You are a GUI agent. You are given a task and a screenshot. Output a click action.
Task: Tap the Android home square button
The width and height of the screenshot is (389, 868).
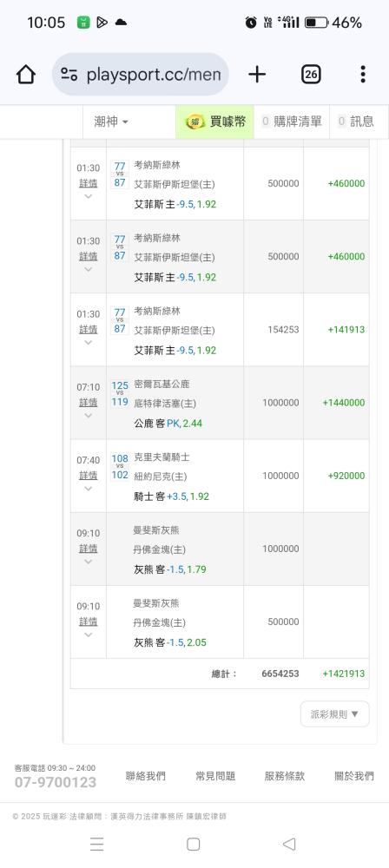pyautogui.click(x=194, y=844)
